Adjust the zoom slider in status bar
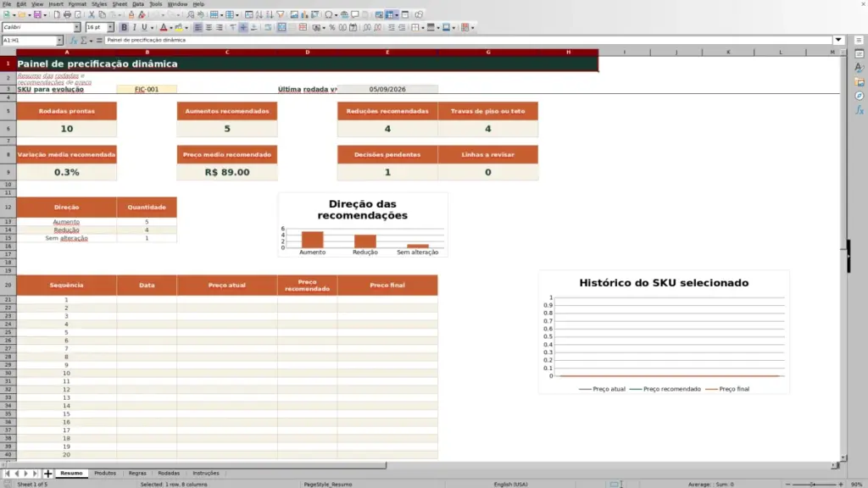Image resolution: width=868 pixels, height=488 pixels. [814, 484]
